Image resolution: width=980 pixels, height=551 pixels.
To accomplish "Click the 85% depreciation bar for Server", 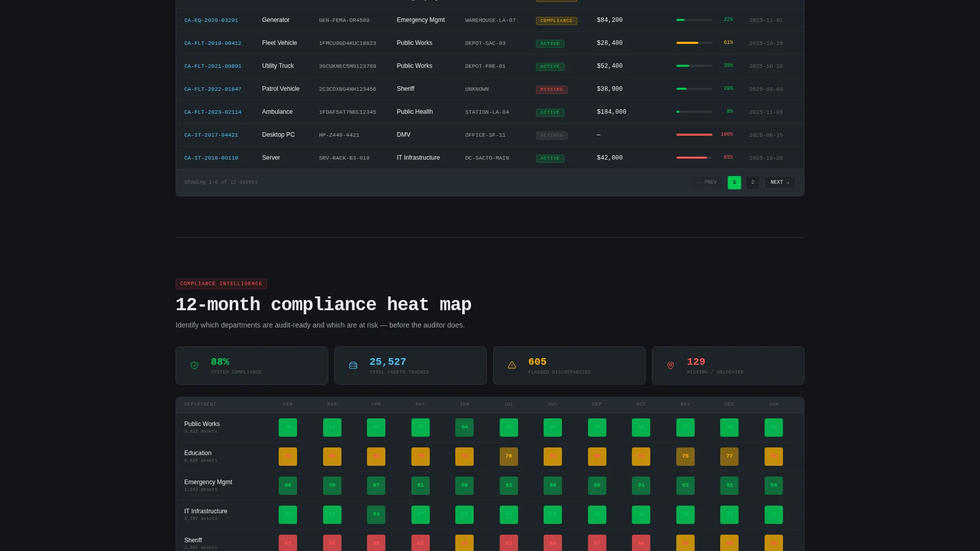I will 694,158.
